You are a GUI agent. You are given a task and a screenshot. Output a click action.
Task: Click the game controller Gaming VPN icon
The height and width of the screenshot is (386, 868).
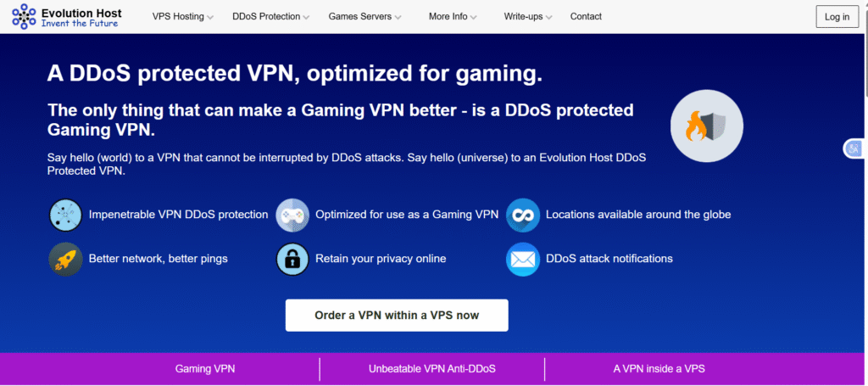[292, 215]
